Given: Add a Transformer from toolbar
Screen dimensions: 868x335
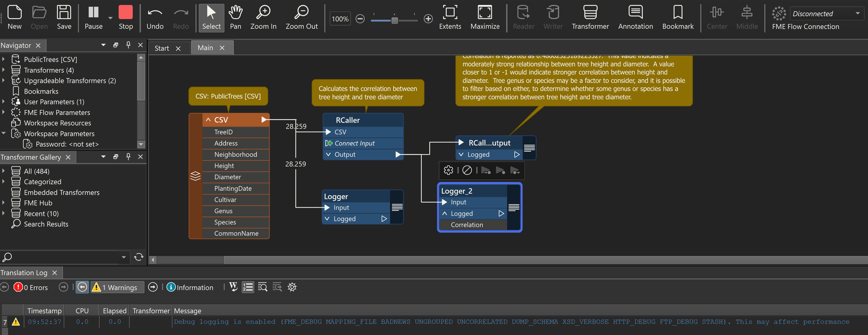Looking at the screenshot, I should [x=590, y=18].
